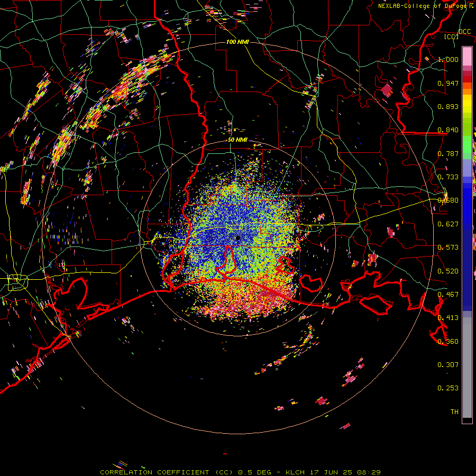Click the 0.787 value on the color scale
Viewport: 476px width, 476px height.
pos(448,153)
